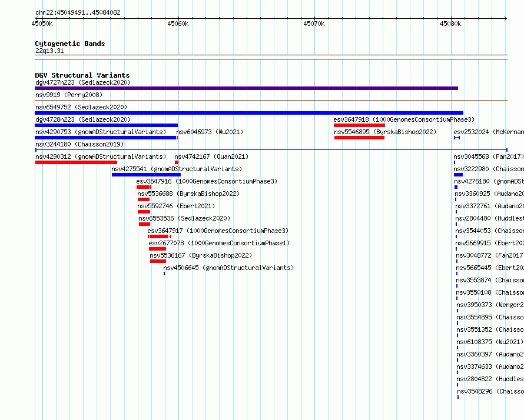This screenshot has height=420, width=524.
Task: Click the DGV Structural Variants track title
Action: click(82, 75)
